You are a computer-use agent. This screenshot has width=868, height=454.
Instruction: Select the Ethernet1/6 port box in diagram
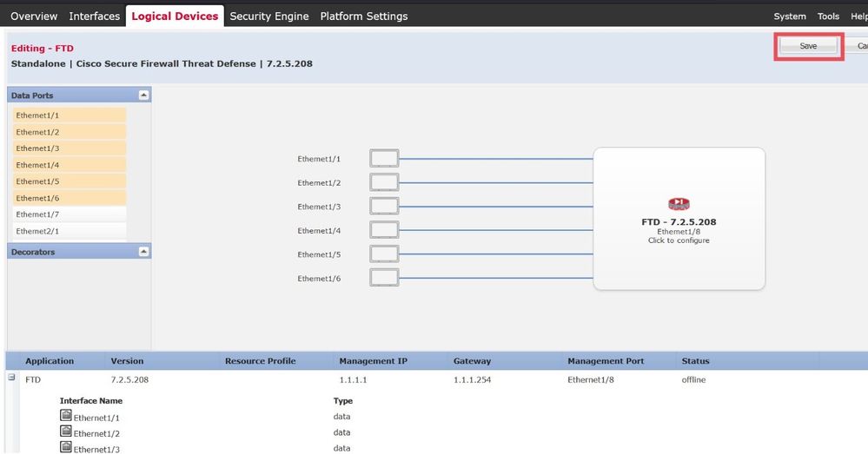click(x=384, y=278)
